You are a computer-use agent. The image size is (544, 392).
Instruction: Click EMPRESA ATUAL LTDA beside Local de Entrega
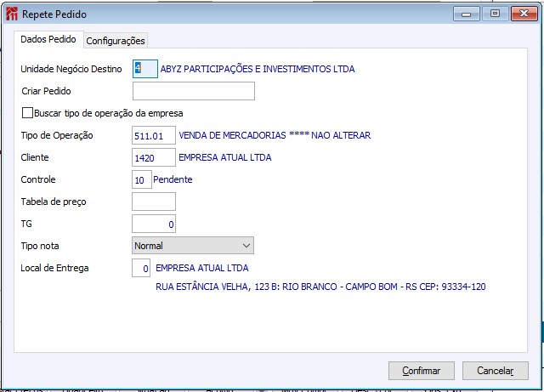pyautogui.click(x=202, y=268)
